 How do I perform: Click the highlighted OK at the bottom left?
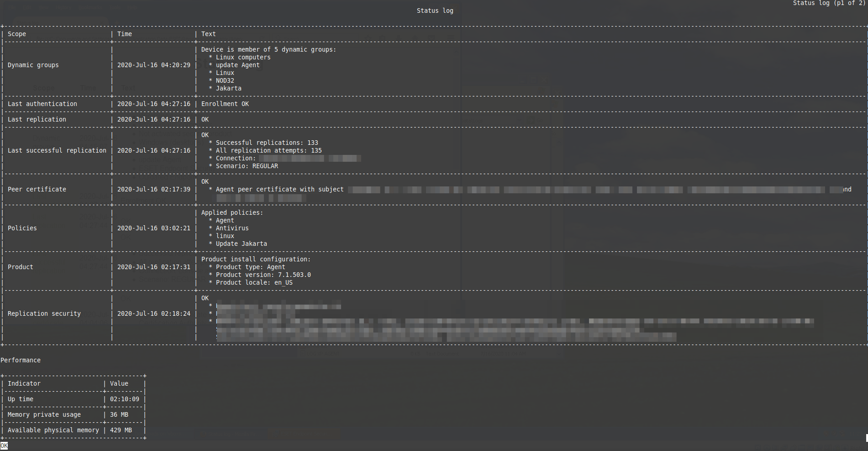coord(4,446)
